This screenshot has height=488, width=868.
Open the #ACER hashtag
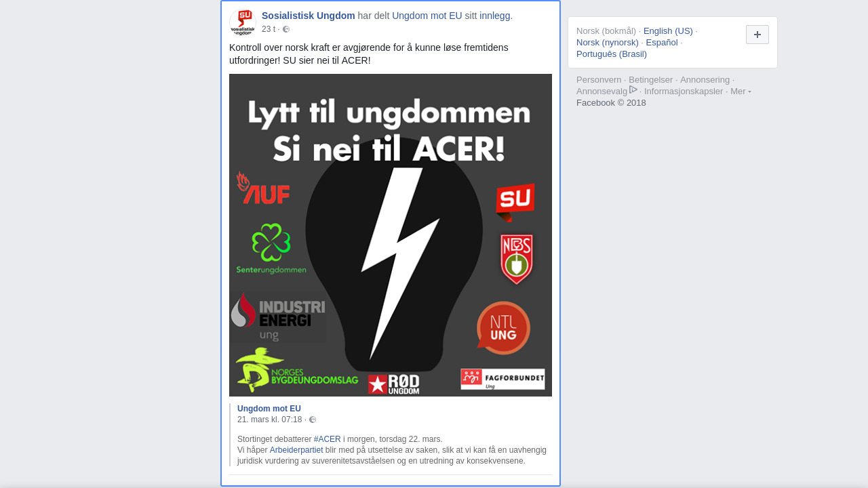click(x=328, y=439)
